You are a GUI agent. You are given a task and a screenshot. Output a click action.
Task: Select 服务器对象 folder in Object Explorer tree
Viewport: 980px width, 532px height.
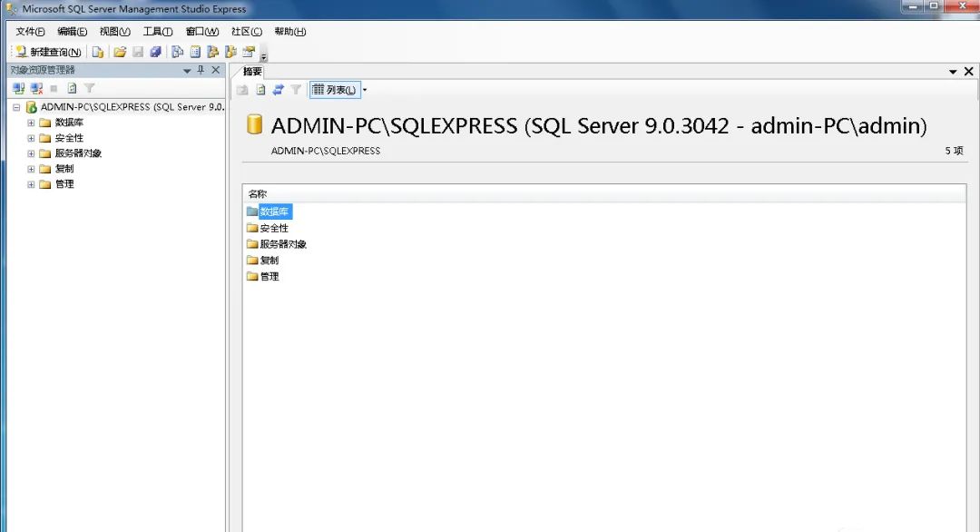[78, 153]
